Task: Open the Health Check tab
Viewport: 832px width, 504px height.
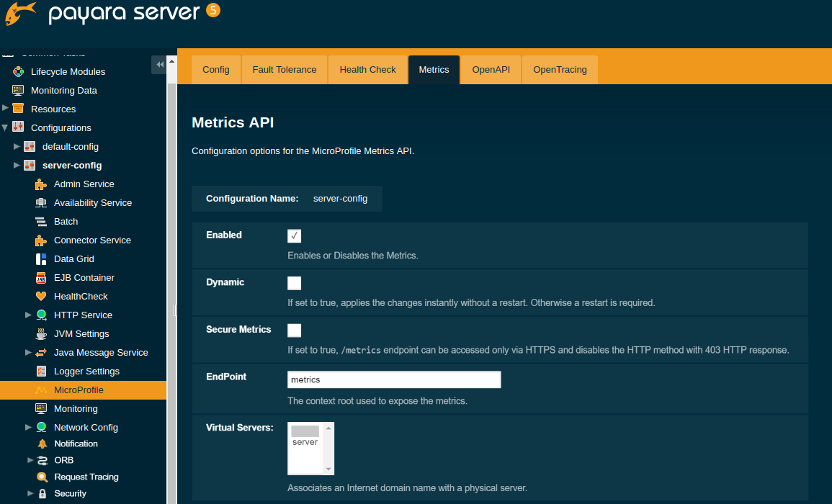Action: 367,70
